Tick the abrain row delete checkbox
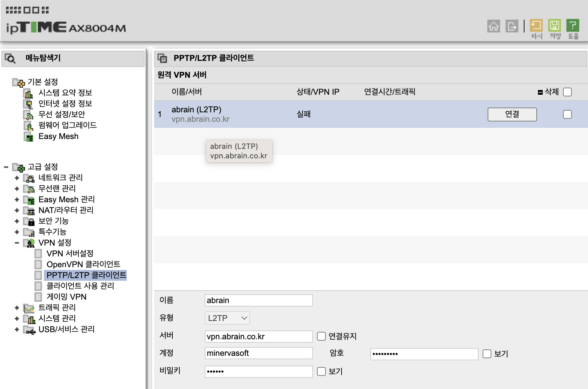The width and height of the screenshot is (588, 389). [568, 114]
